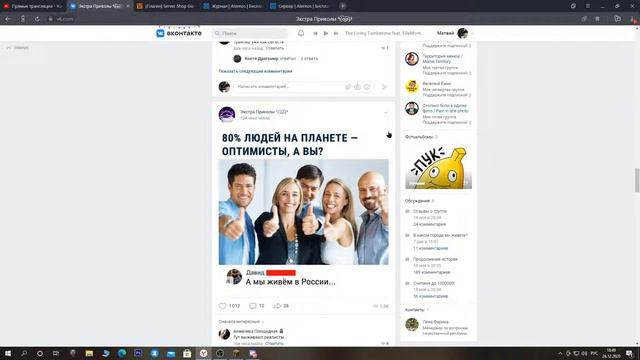Open the Продолжение истории discussion

click(435, 259)
